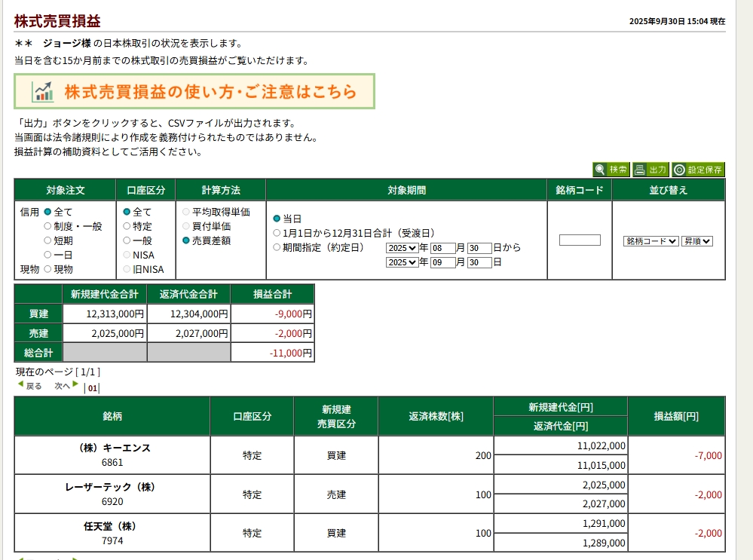Expand the 昇順 sort order dropdown

[696, 241]
